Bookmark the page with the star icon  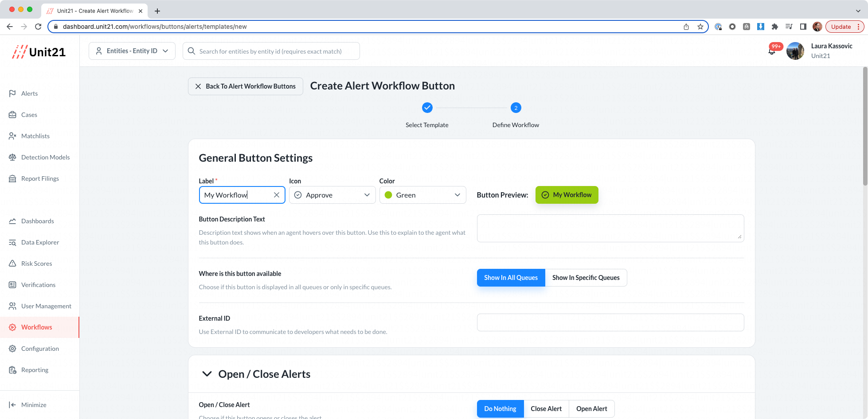pos(700,27)
